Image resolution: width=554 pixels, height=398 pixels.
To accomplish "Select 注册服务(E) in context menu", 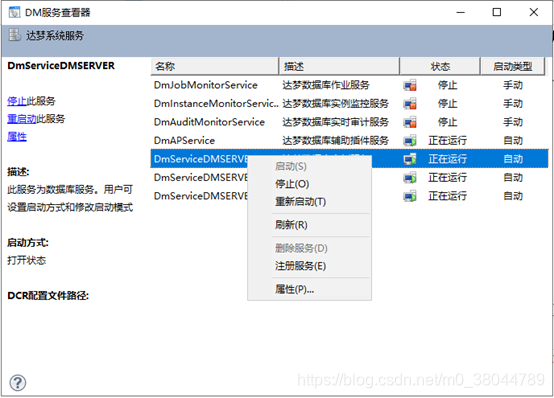I will tap(300, 266).
